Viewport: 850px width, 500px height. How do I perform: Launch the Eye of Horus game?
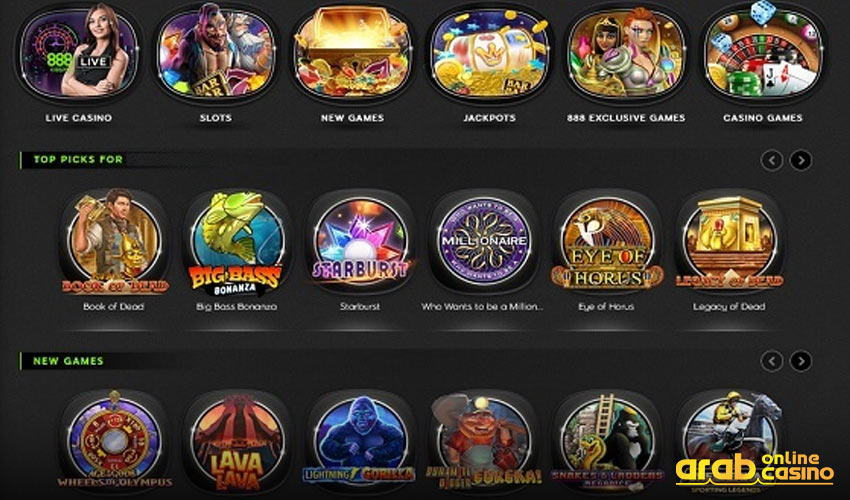tap(606, 242)
